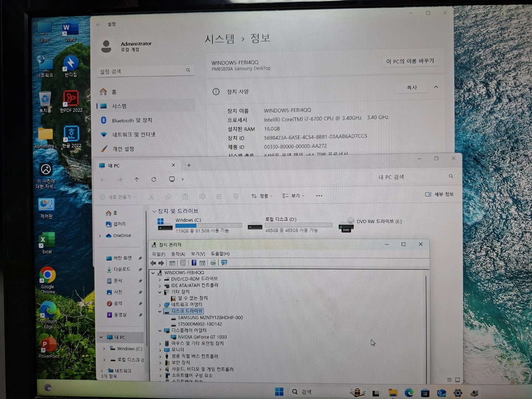Open Bluetooth 및 장치 in Settings sidebar
The image size is (532, 399).
tap(146, 120)
